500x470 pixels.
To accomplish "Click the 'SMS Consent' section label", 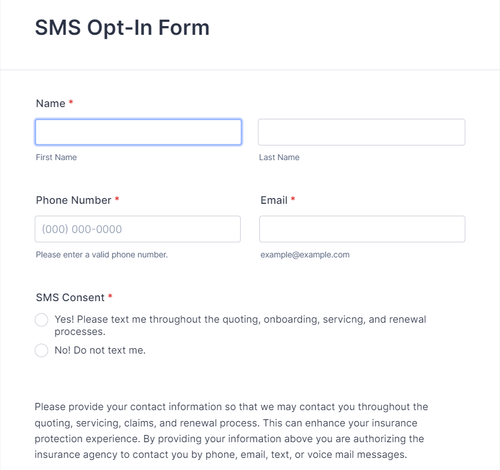I will (x=70, y=297).
